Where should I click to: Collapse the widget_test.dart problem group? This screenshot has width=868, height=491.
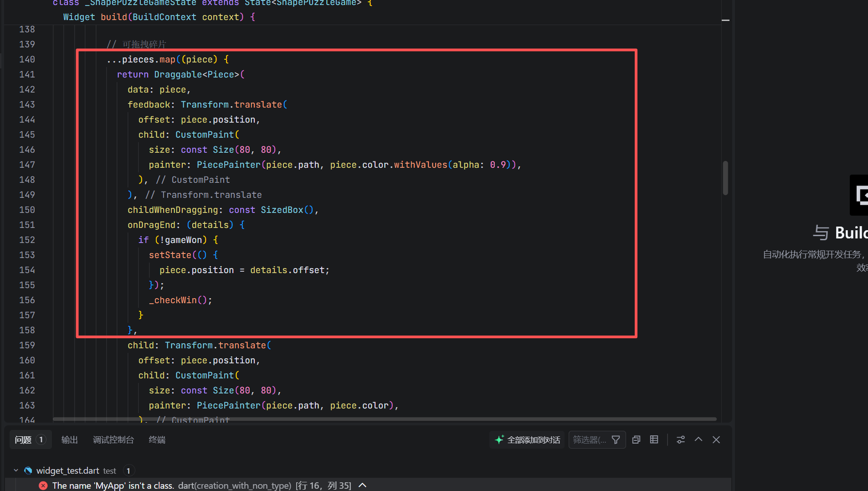click(x=16, y=470)
